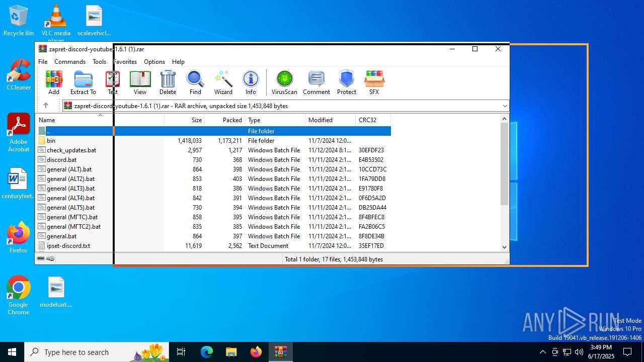
Task: Open the modelsart file on desktop
Action: tap(56, 292)
